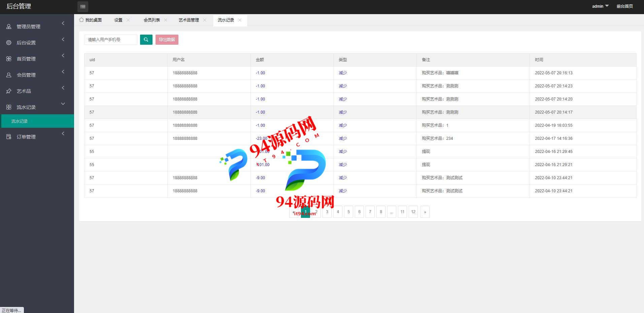Click the 管理员管理 user icon in sidebar
The width and height of the screenshot is (644, 313).
[9, 27]
